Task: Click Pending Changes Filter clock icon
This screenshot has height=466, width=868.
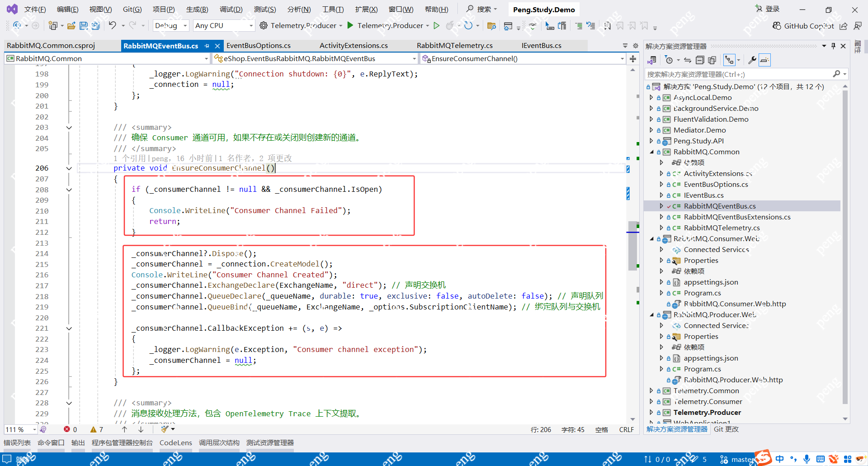Action: tap(669, 60)
